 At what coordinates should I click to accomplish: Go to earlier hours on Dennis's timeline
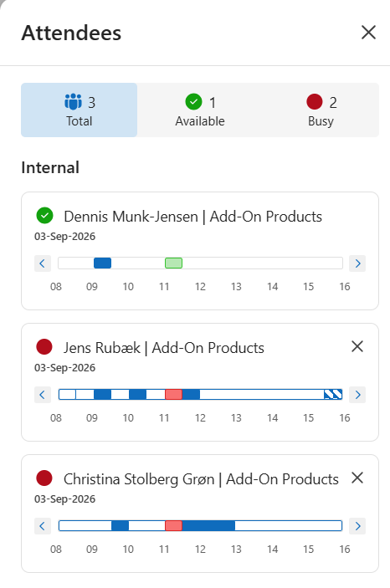pyautogui.click(x=43, y=263)
